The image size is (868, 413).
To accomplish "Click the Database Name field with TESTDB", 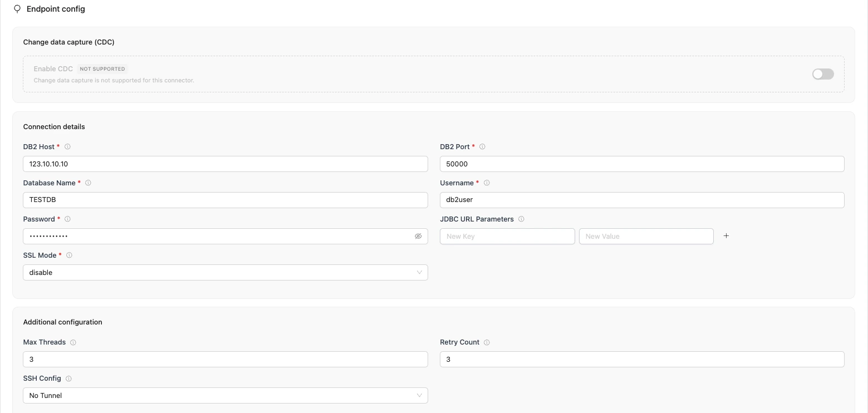I will (225, 200).
